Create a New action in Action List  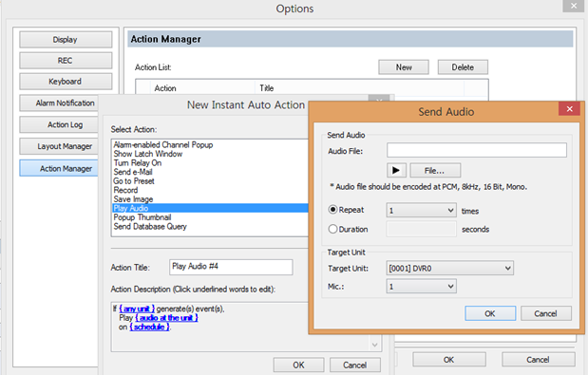point(404,67)
